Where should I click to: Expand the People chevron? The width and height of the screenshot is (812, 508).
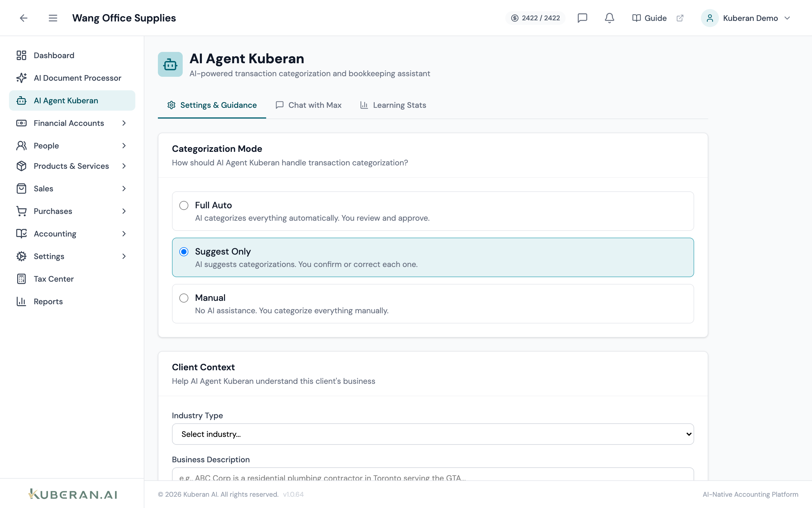(124, 145)
